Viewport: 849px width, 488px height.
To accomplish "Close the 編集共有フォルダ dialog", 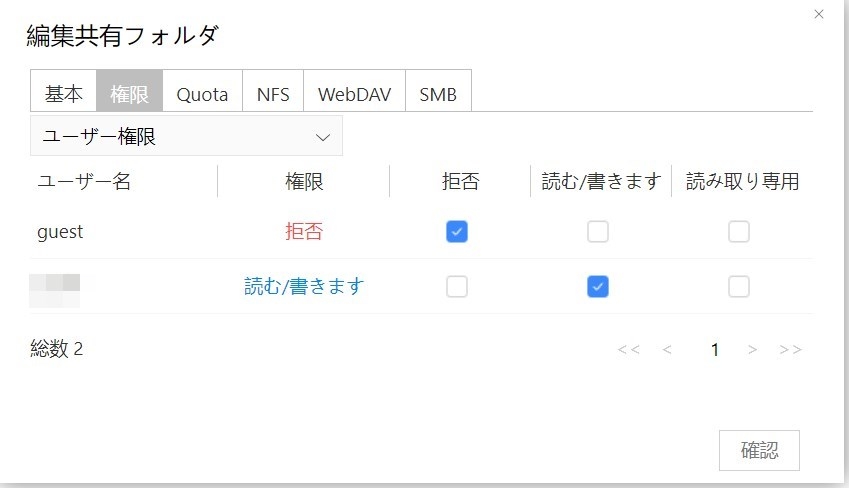I will pyautogui.click(x=819, y=14).
